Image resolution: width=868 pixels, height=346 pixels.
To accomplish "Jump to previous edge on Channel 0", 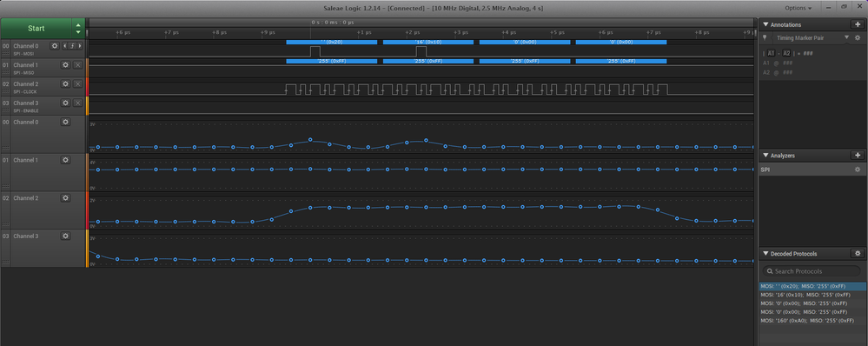I will click(65, 46).
